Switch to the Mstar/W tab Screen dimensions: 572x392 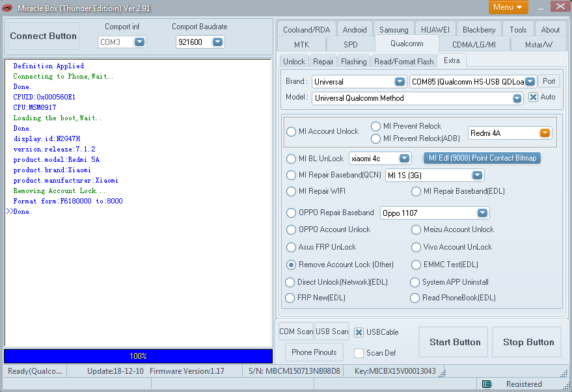click(x=538, y=44)
